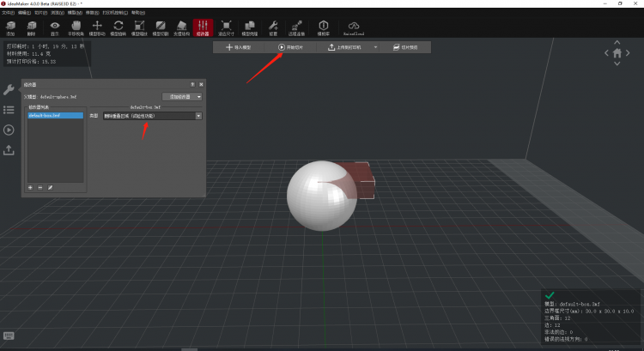The width and height of the screenshot is (644, 351).
Task: Click the play circle icon in left sidebar
Action: (9, 130)
